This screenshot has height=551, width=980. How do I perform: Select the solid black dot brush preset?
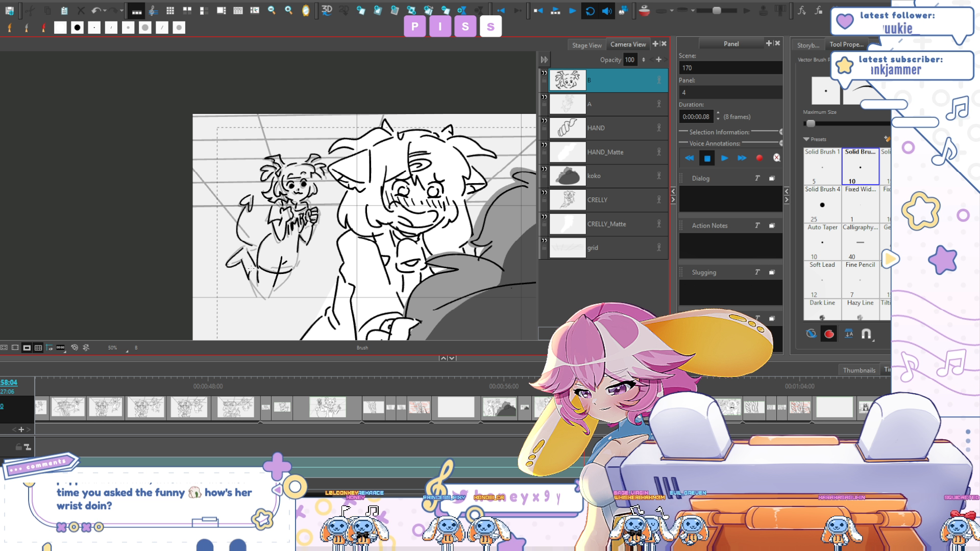tap(77, 28)
